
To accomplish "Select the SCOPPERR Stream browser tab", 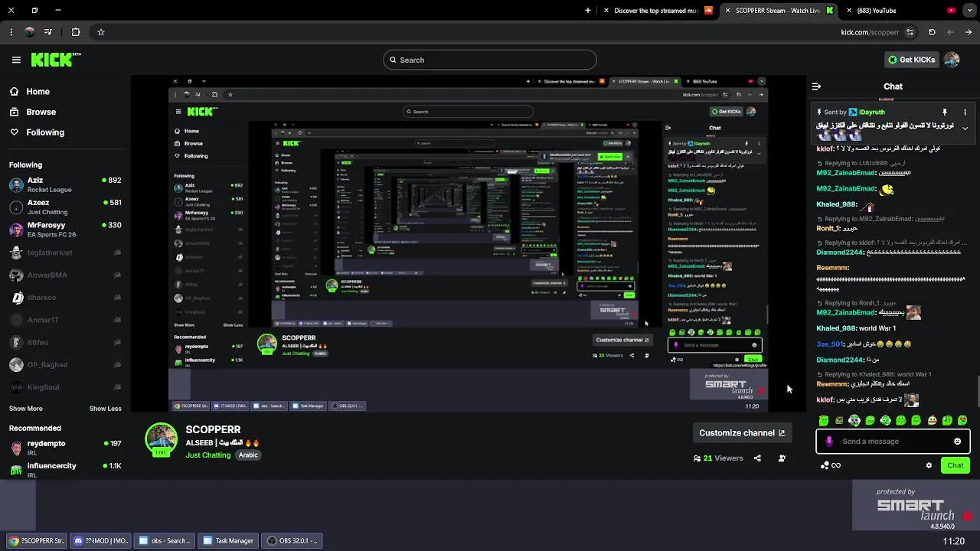I will (779, 11).
